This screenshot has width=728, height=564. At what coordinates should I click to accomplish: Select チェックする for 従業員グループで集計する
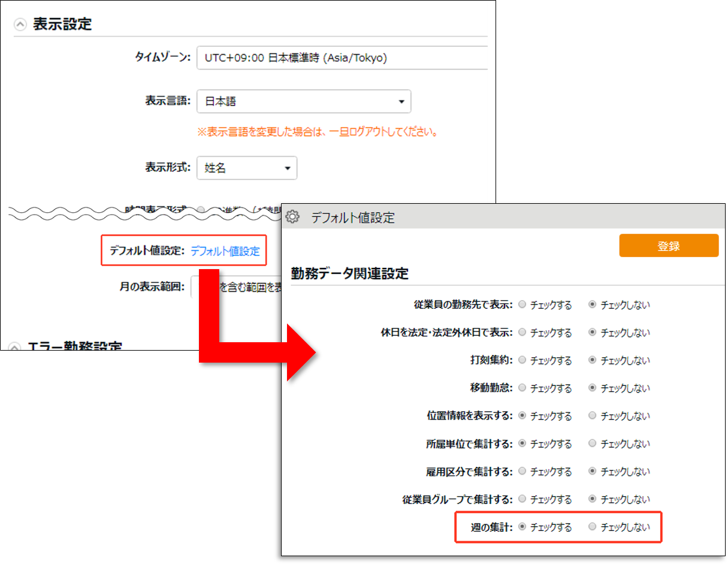(522, 499)
